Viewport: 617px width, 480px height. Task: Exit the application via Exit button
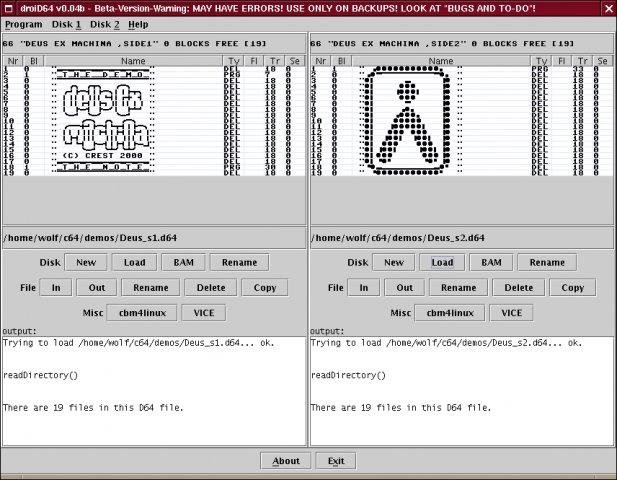click(x=336, y=461)
